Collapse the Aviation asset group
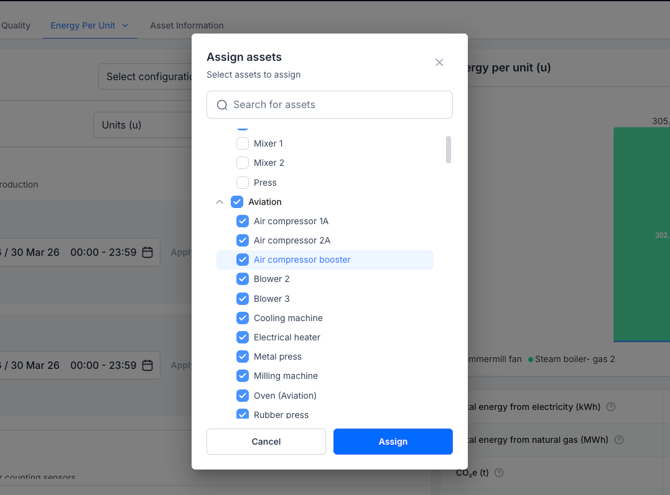 click(220, 202)
